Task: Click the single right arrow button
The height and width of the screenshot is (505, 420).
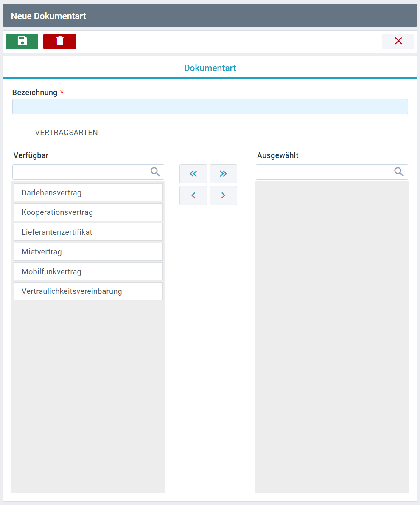Action: 223,195
